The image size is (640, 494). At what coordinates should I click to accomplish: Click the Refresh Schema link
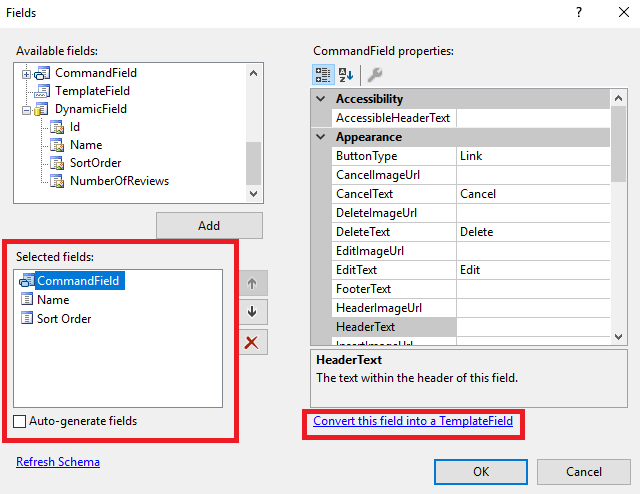(x=58, y=462)
